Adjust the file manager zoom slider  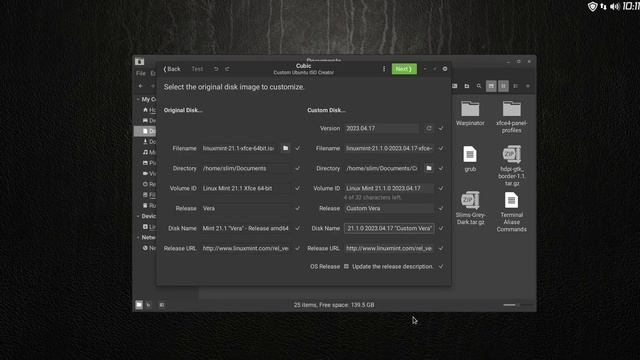click(518, 305)
